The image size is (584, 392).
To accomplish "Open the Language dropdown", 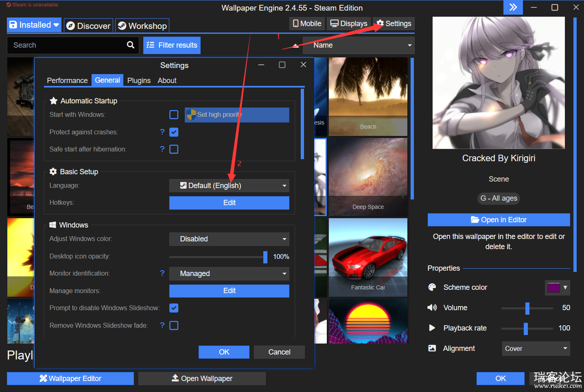I will pyautogui.click(x=229, y=186).
